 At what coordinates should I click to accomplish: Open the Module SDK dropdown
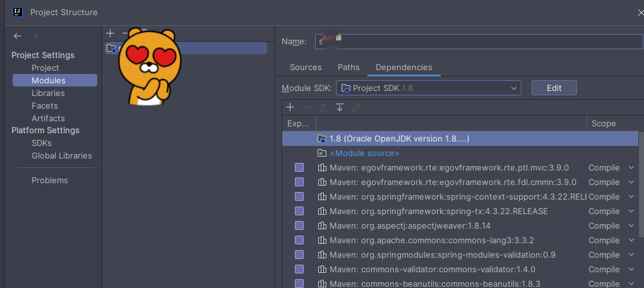pyautogui.click(x=428, y=88)
